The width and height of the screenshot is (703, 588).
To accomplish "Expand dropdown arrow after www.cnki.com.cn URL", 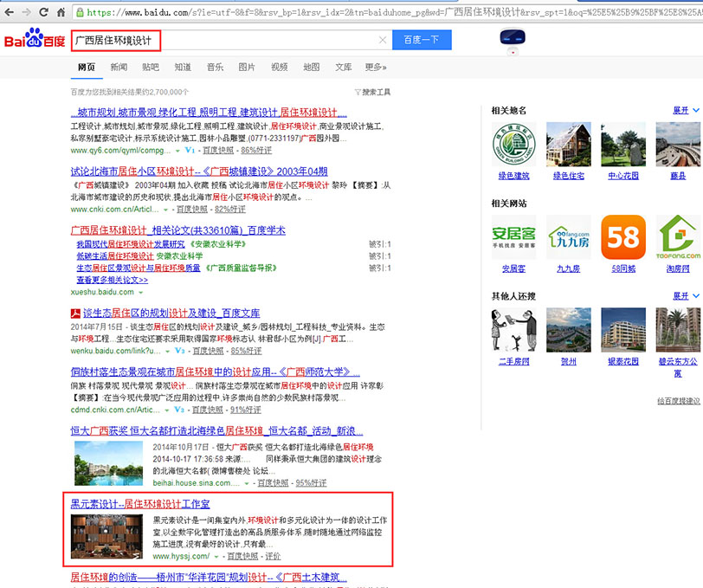I will click(x=165, y=210).
